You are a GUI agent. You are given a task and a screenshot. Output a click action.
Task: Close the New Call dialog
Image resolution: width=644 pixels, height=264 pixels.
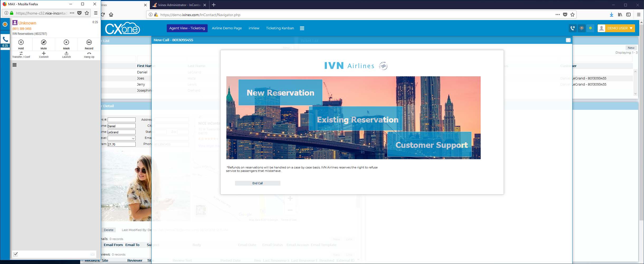click(568, 40)
